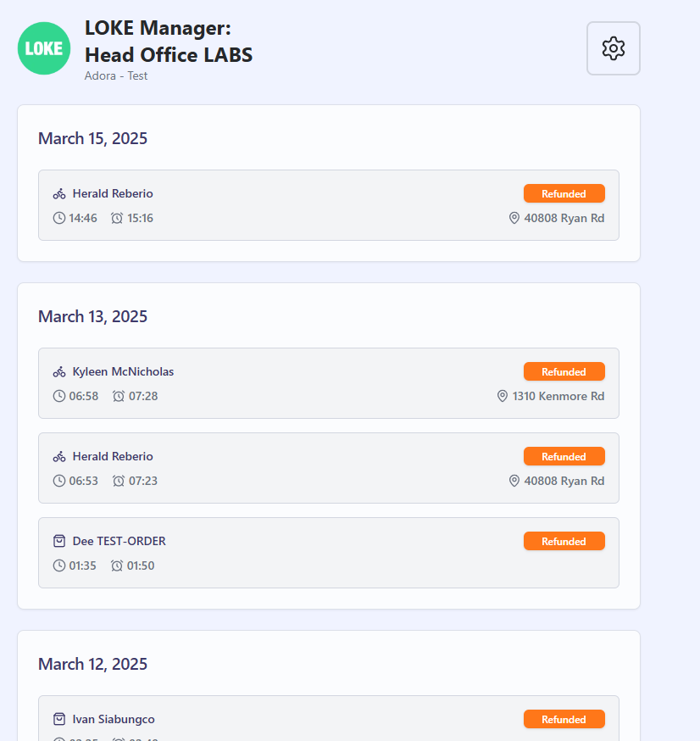Viewport: 700px width, 741px height.
Task: Click the LOKE Manager Head Office LABS title
Action: tap(169, 42)
